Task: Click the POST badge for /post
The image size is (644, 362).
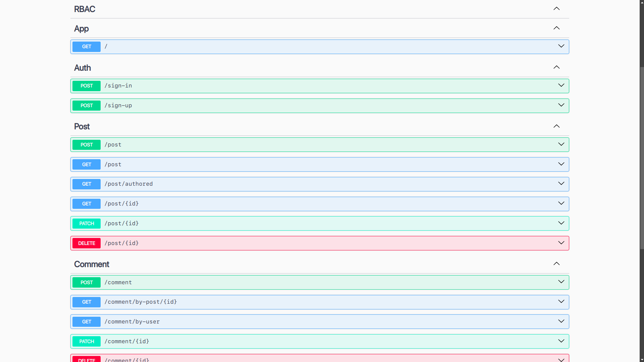Action: (87, 145)
